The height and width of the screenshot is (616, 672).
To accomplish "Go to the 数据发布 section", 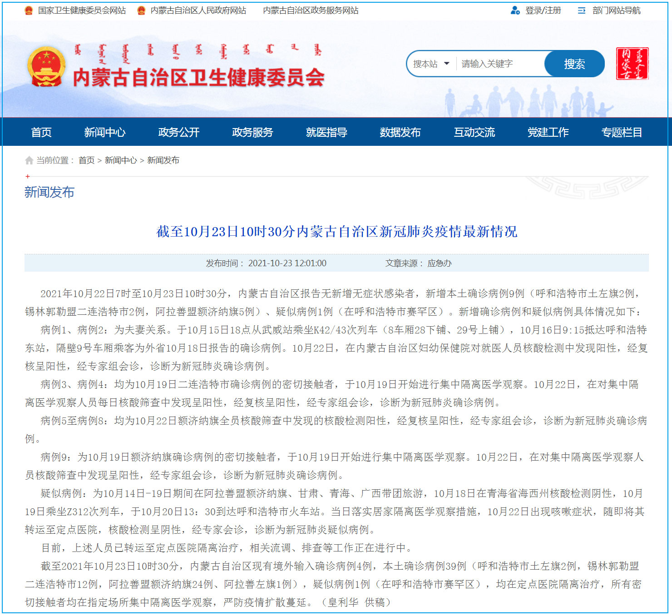I will 400,132.
